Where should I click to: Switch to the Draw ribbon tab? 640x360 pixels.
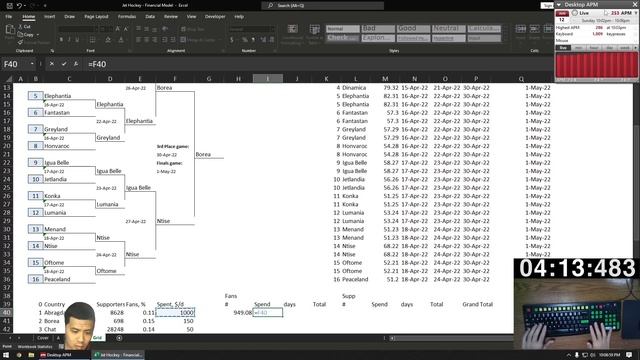(x=69, y=17)
